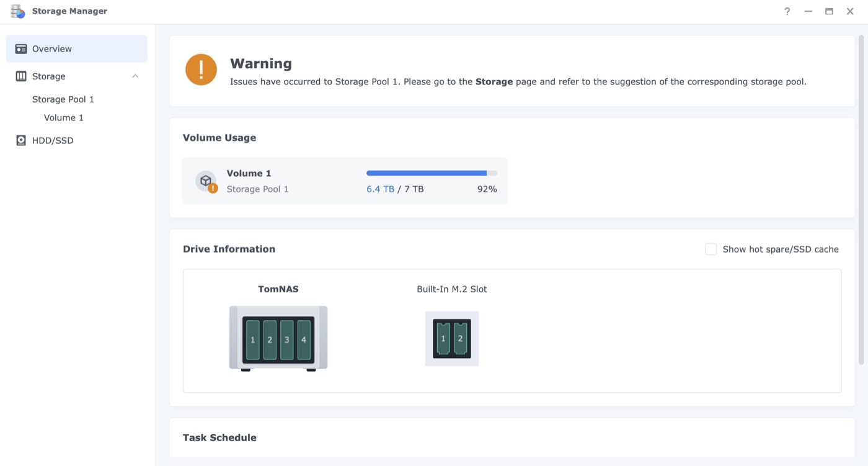Select drive bay 4 on TomNAS
This screenshot has height=466, width=868.
[x=304, y=339]
